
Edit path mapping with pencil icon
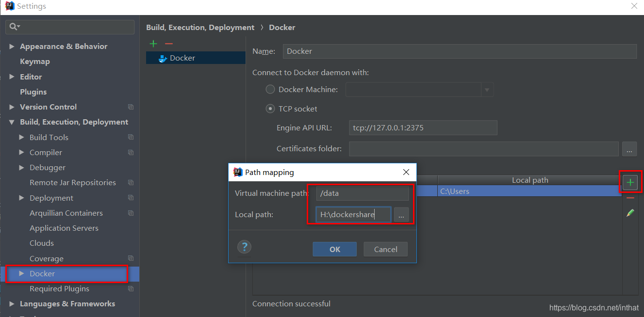coord(630,213)
